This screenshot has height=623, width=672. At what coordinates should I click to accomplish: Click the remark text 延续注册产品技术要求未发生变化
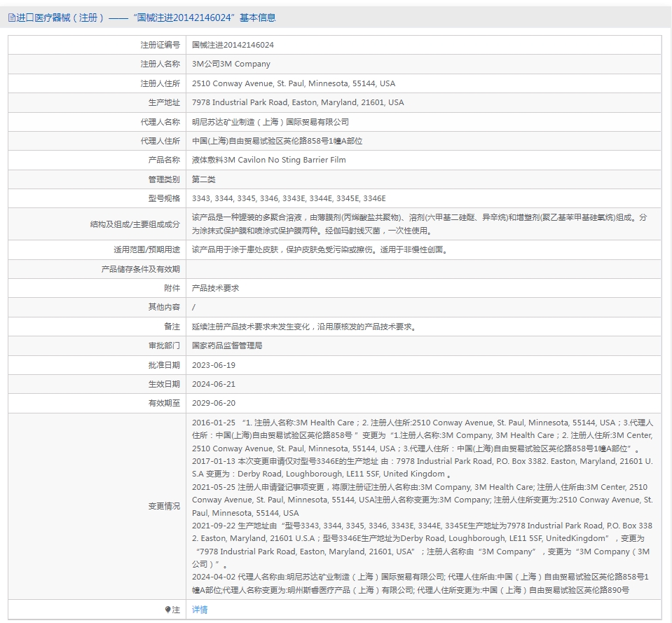coord(304,327)
